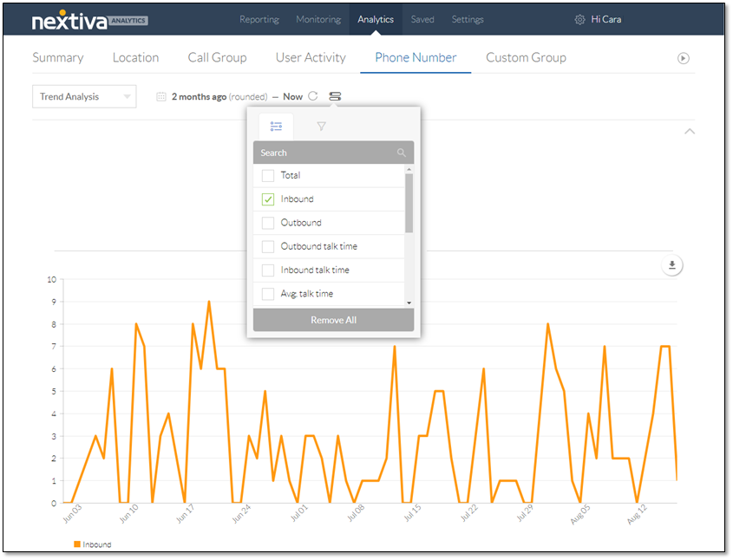The image size is (733, 560).
Task: Select the Analytics menu item
Action: 376,20
